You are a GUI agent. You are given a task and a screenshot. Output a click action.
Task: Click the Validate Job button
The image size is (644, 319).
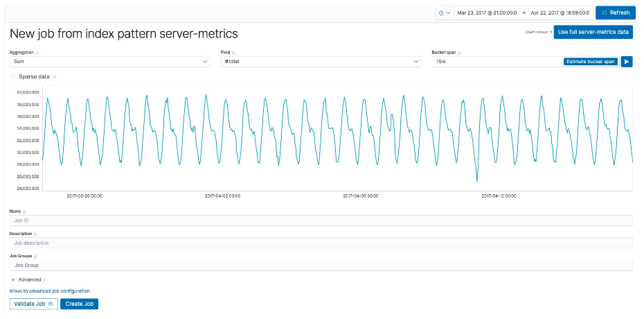pos(34,304)
